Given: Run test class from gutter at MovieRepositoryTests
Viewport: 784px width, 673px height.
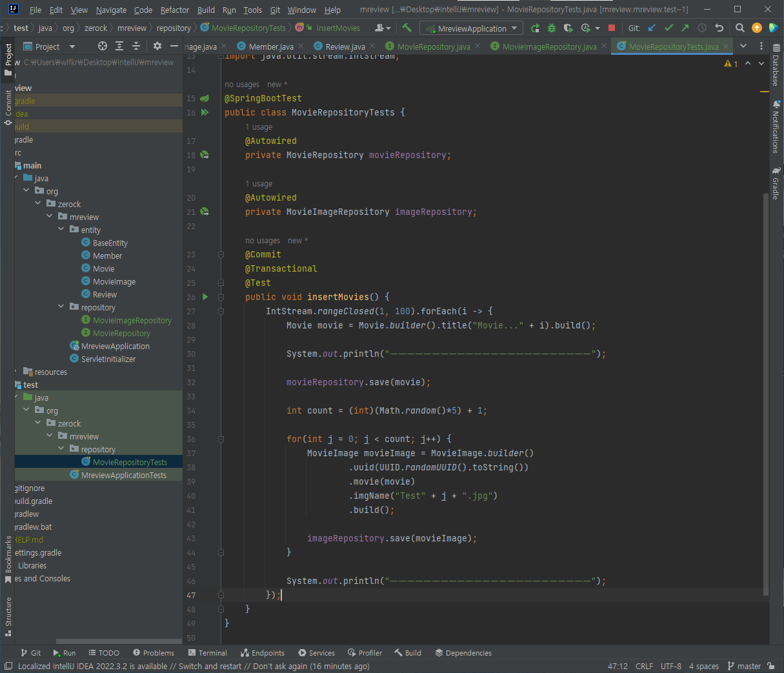Looking at the screenshot, I should point(205,112).
